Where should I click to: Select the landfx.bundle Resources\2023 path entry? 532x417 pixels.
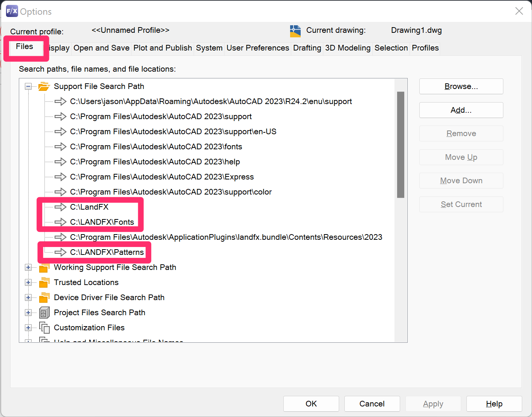[x=226, y=237]
